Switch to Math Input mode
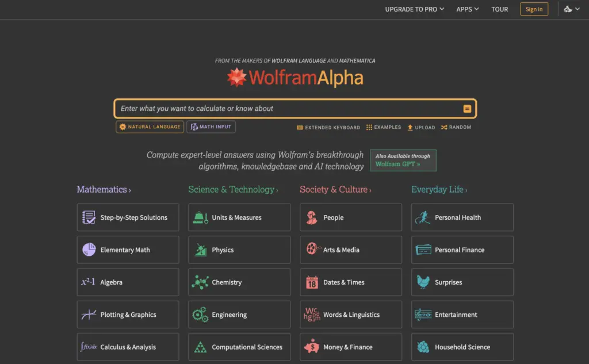589x364 pixels. (211, 127)
